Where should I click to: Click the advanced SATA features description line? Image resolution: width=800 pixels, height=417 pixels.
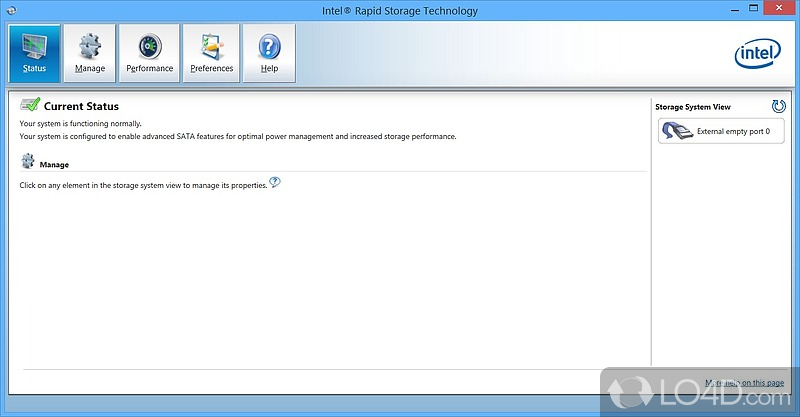(238, 136)
